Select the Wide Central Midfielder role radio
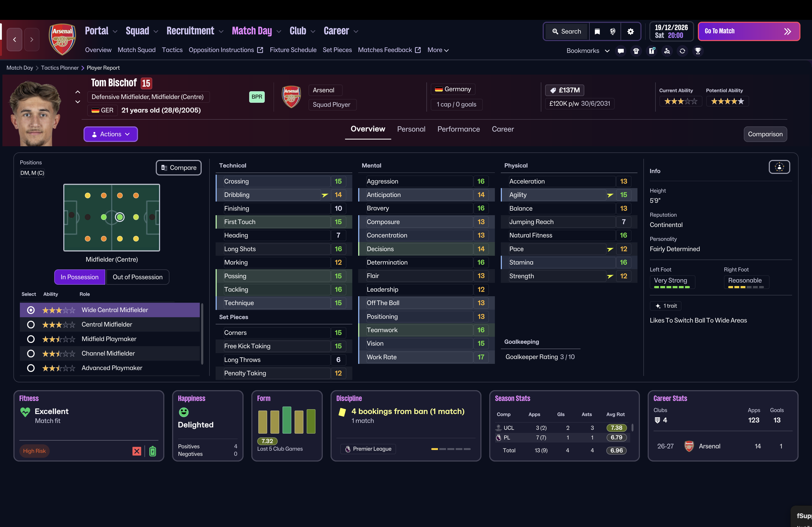Screen dimensions: 812x527 coord(31,310)
